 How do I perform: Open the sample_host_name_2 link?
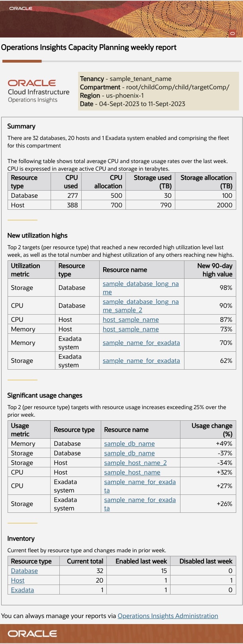[135, 463]
